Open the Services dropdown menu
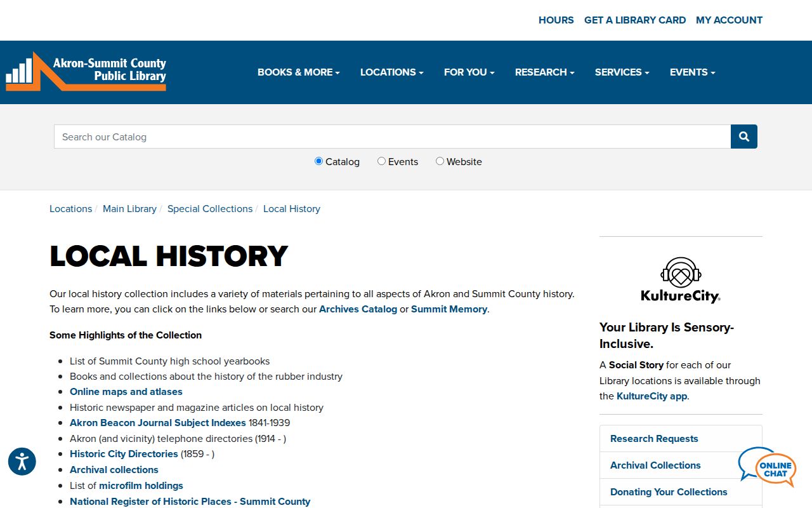Image resolution: width=812 pixels, height=508 pixels. point(622,72)
